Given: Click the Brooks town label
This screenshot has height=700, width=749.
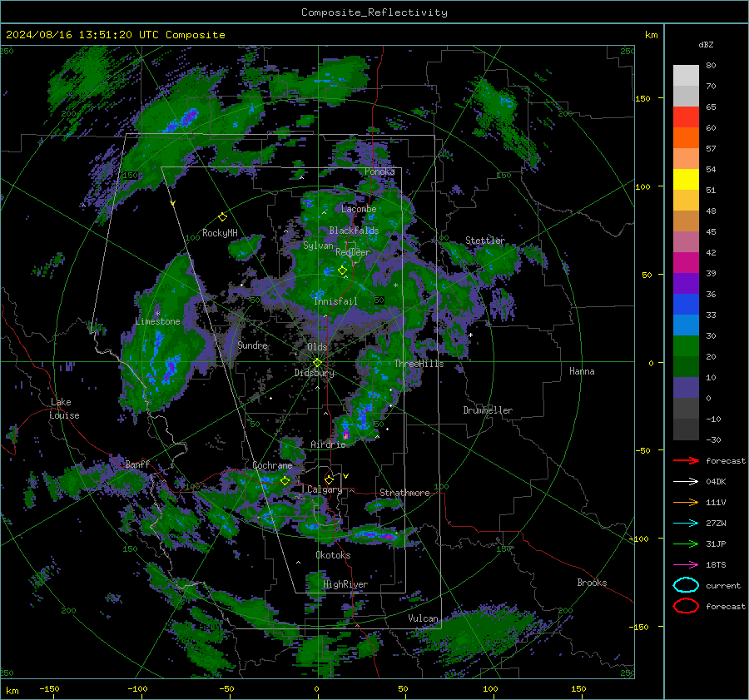Looking at the screenshot, I should coord(592,583).
